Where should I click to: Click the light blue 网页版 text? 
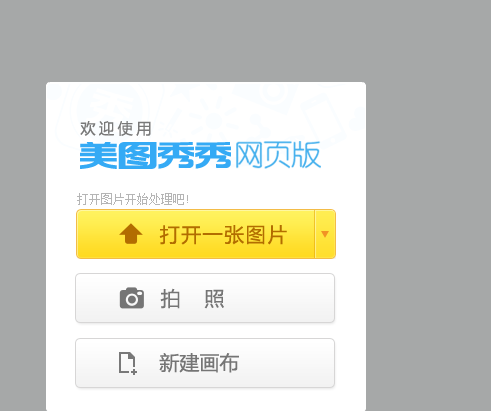click(278, 155)
